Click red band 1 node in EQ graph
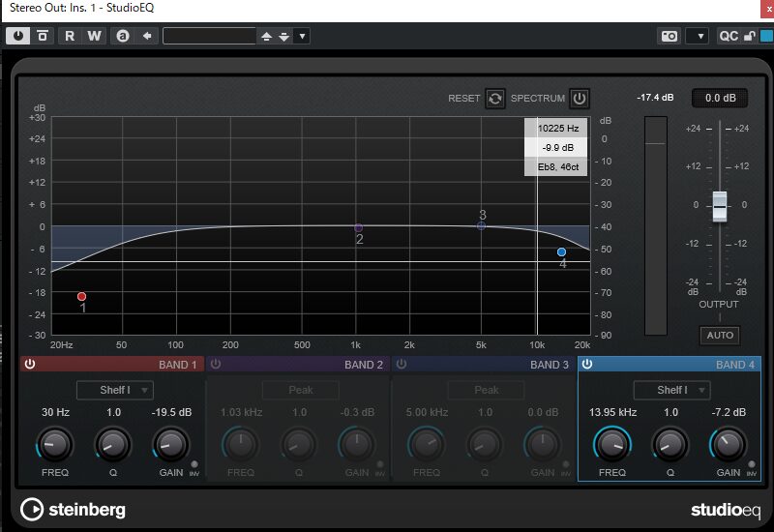Viewport: 774px width, 532px height. point(82,297)
